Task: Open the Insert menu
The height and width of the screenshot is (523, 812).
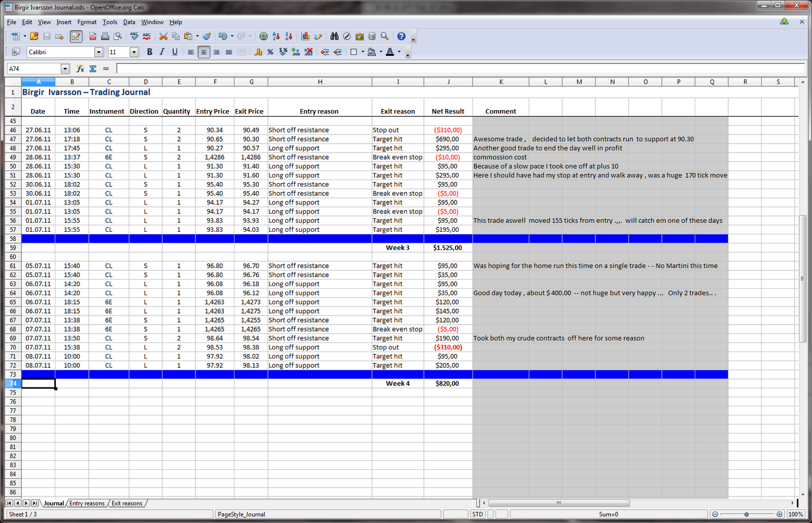Action: pyautogui.click(x=64, y=22)
